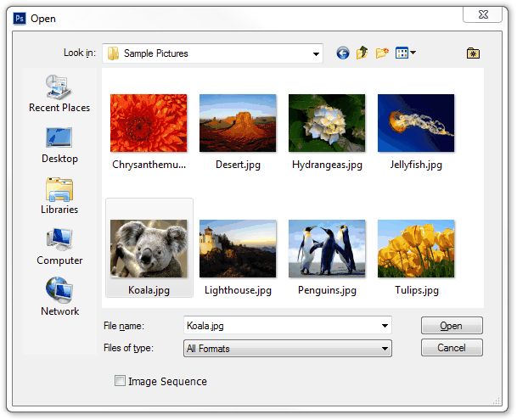Click the favorites folder star icon

(473, 53)
